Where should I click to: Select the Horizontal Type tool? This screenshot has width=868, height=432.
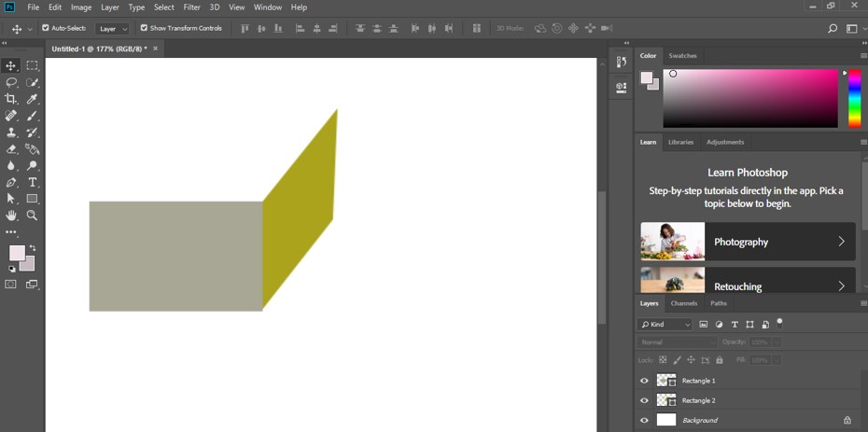pyautogui.click(x=32, y=182)
